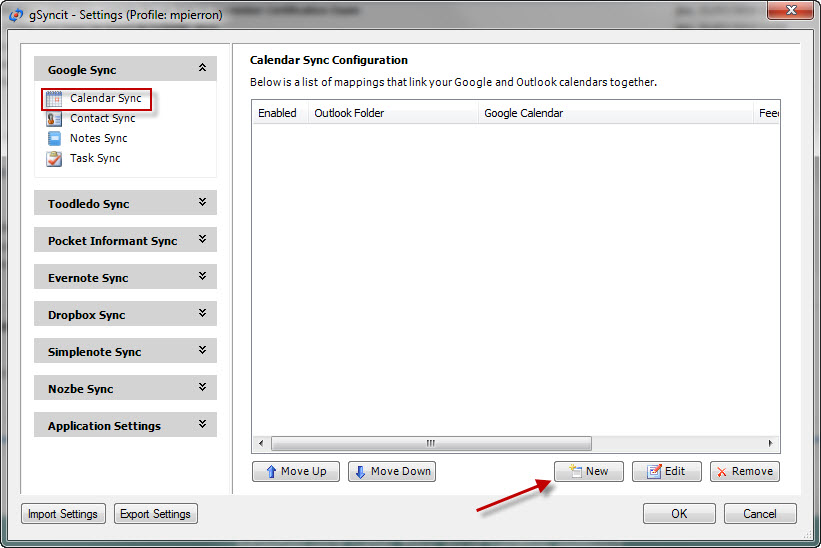The width and height of the screenshot is (821, 548).
Task: Click Import Settings button
Action: tap(63, 513)
